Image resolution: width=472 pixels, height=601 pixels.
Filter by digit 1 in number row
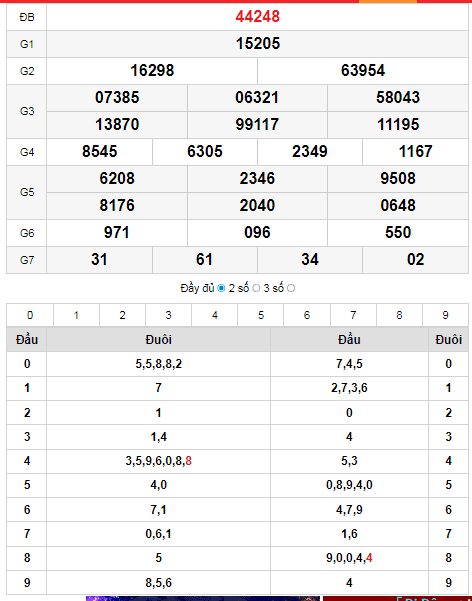[x=76, y=315]
